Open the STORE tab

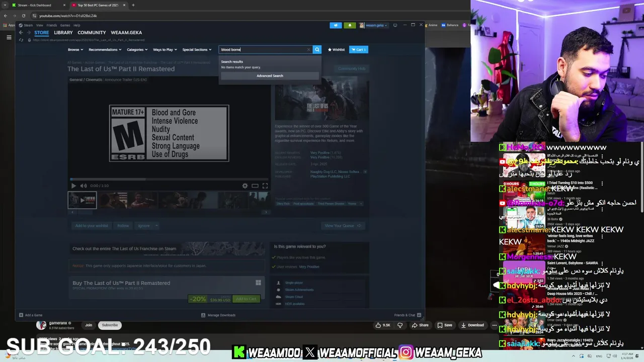click(x=41, y=33)
